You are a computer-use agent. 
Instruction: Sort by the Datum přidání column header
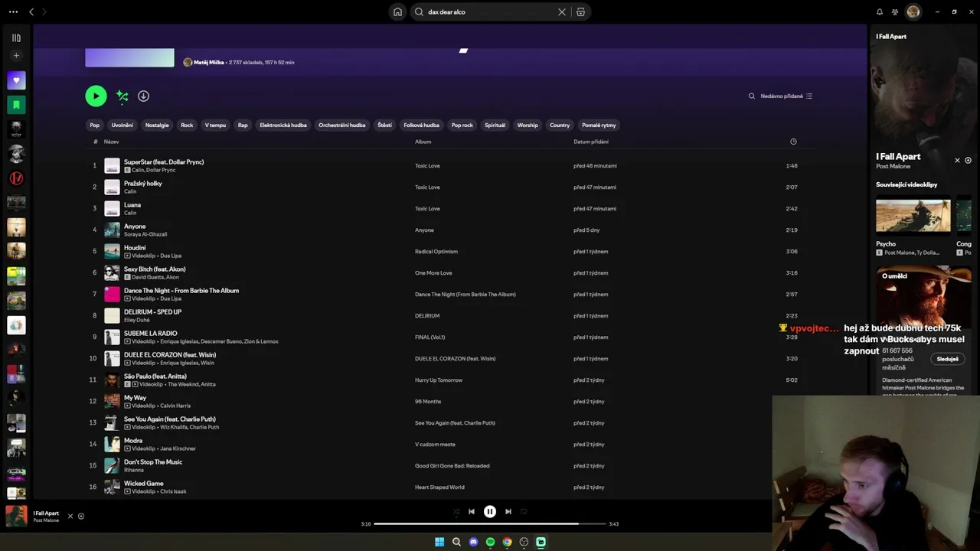coord(591,142)
